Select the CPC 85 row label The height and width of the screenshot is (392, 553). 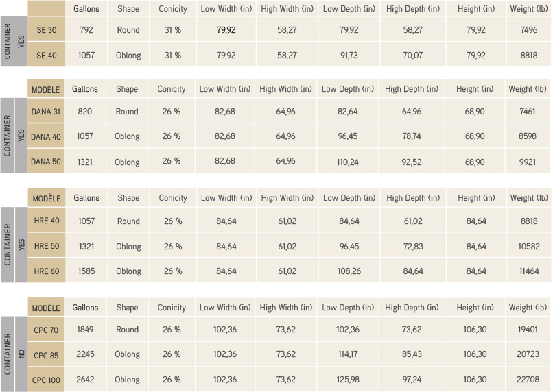(x=47, y=355)
